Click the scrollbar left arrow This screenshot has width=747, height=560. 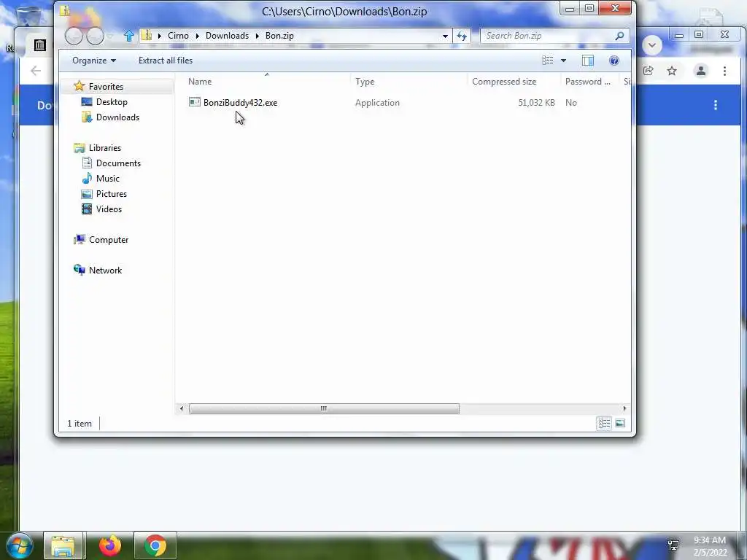coord(181,408)
